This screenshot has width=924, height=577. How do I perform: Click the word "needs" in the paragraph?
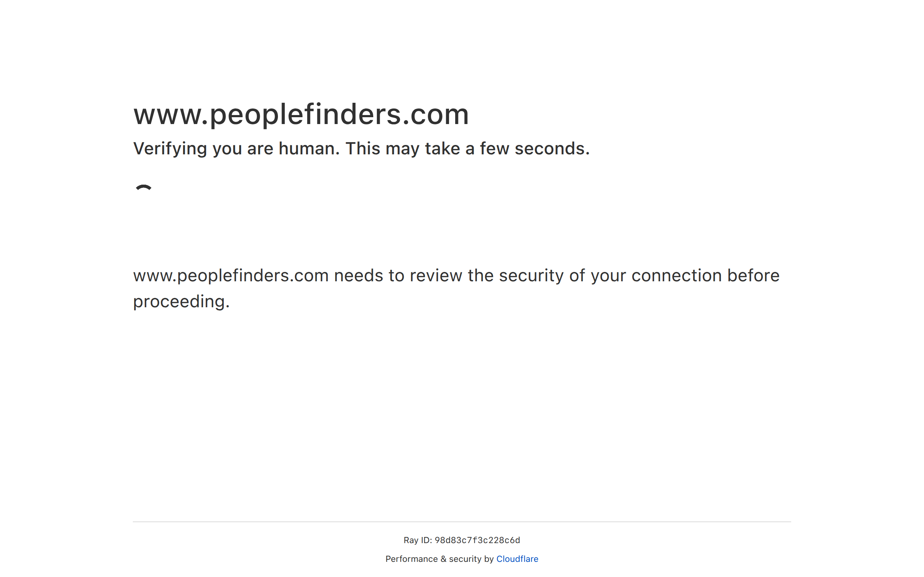[x=358, y=276]
